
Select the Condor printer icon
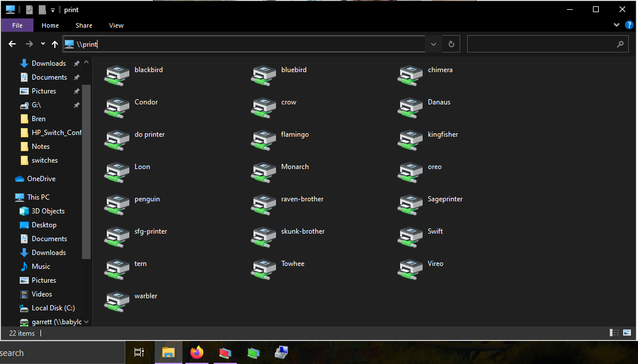click(117, 108)
